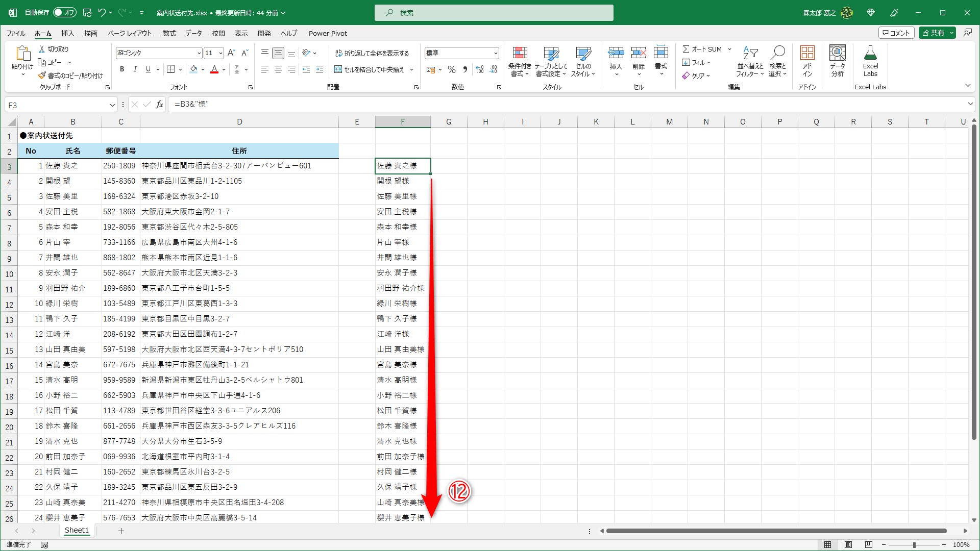Image resolution: width=980 pixels, height=551 pixels.
Task: Click the 桁区切りスタイル comma icon
Action: tap(465, 69)
